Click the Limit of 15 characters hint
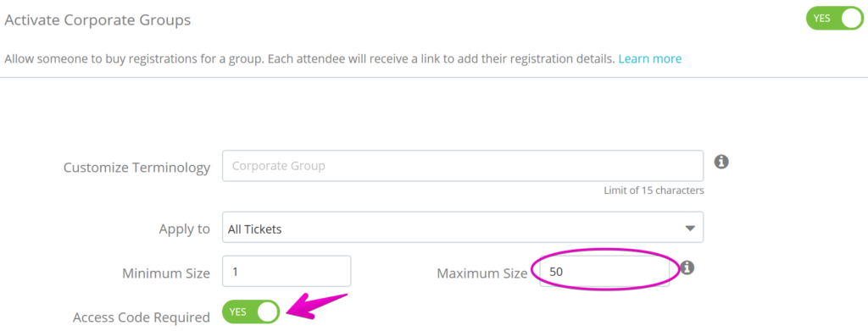This screenshot has width=868, height=331. [654, 190]
